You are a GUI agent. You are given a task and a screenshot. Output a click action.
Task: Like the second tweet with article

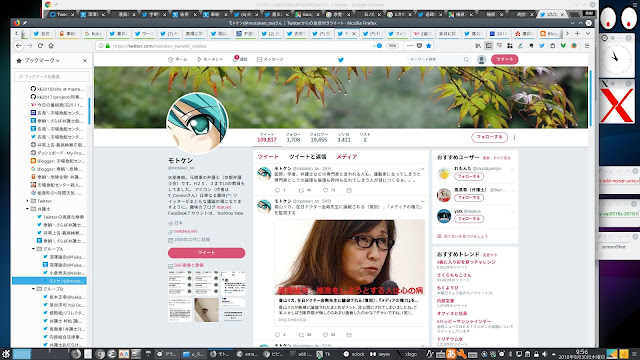325,335
